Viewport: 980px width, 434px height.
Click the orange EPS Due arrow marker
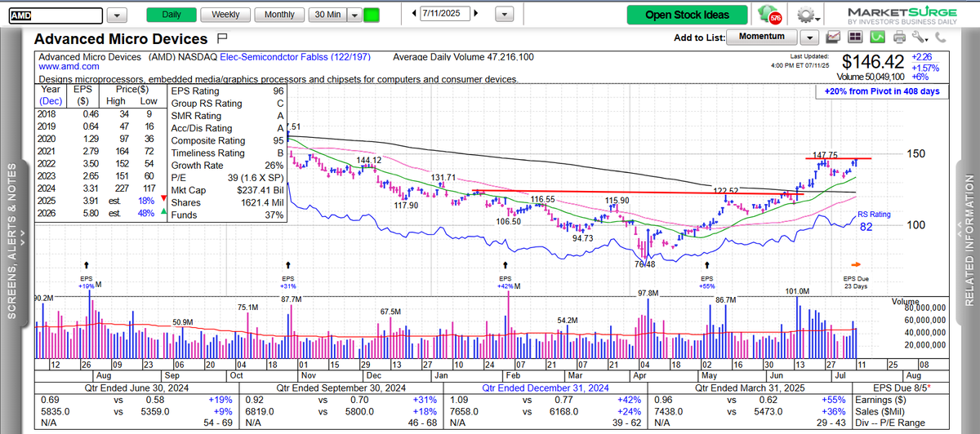pos(855,264)
